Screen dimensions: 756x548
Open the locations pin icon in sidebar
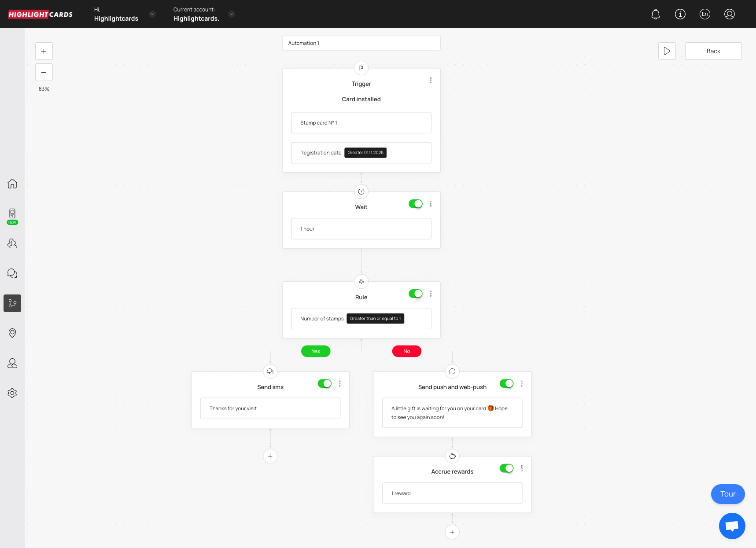pos(12,333)
